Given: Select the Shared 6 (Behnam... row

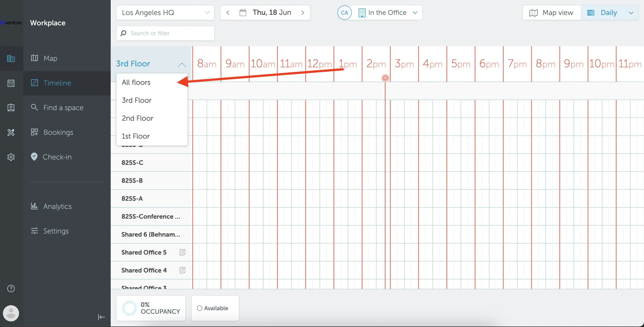Looking at the screenshot, I should (151, 234).
